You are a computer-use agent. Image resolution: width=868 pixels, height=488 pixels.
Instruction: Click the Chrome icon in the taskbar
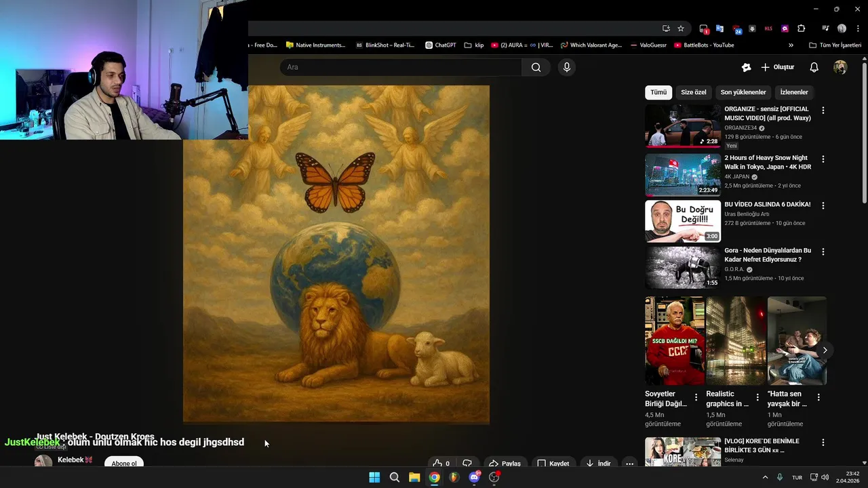click(434, 477)
